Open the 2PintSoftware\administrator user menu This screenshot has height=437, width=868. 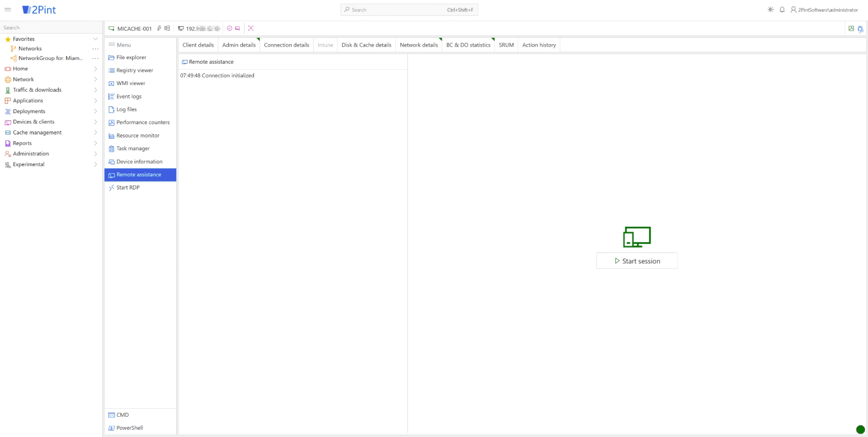pos(824,10)
